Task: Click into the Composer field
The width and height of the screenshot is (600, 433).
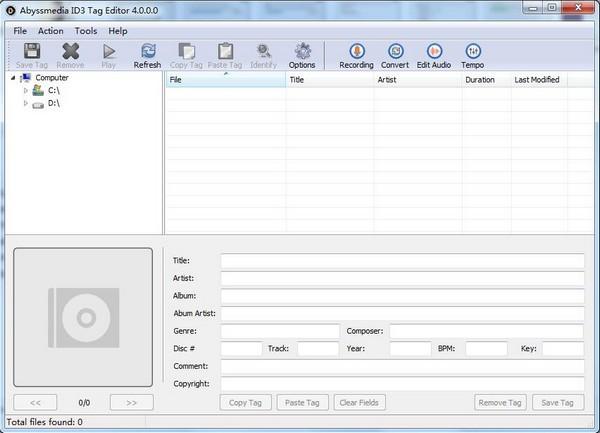Action: click(x=487, y=331)
